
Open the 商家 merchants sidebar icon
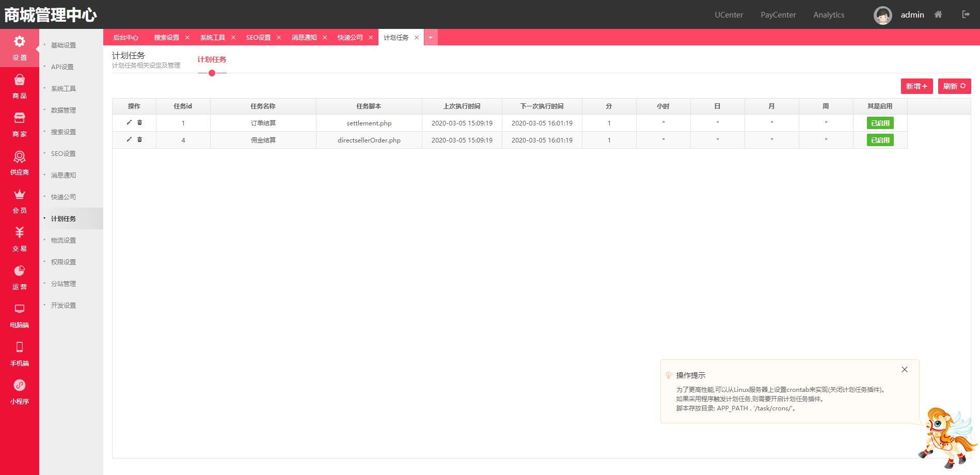tap(20, 118)
